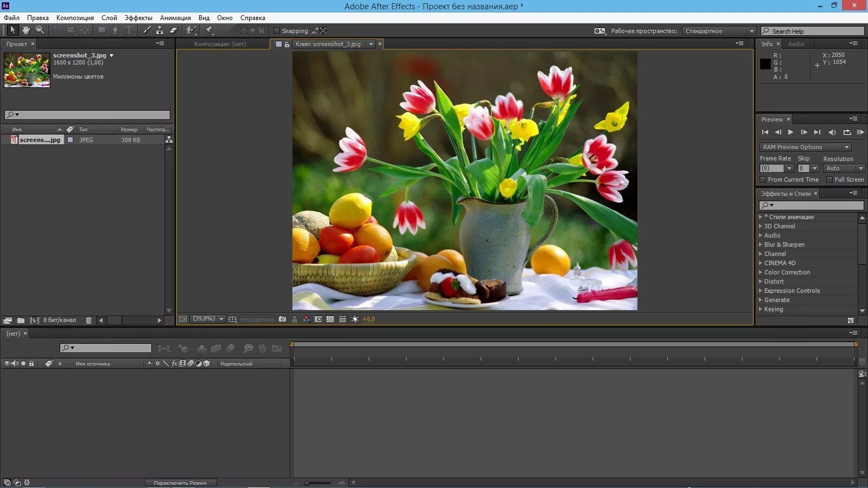The width and height of the screenshot is (868, 488).
Task: Toggle the transparency grid icon
Action: click(330, 319)
